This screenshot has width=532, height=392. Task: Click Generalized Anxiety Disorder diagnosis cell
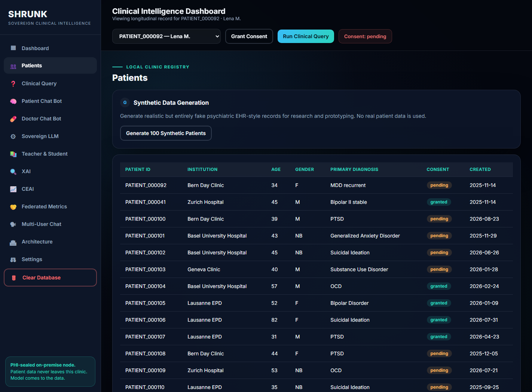pos(365,236)
